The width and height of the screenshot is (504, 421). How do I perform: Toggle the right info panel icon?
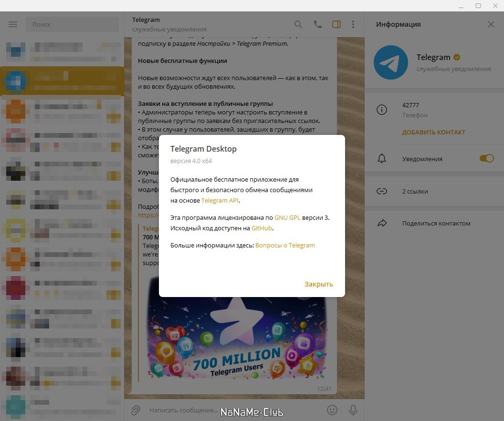coord(336,24)
